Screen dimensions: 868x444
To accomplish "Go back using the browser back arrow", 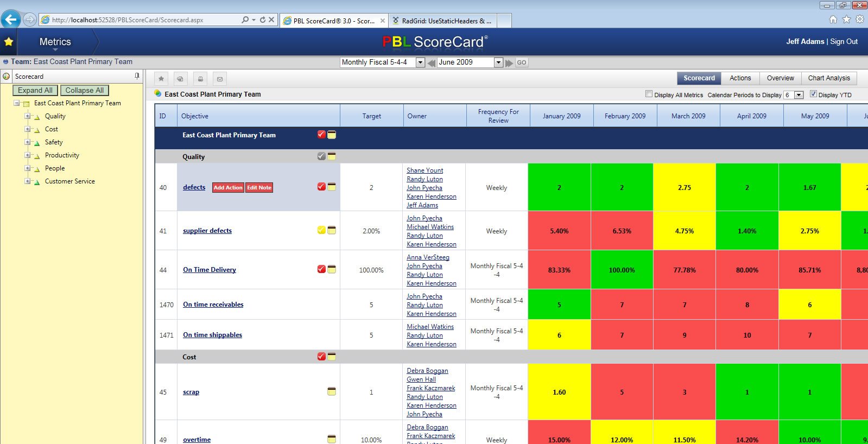I will pos(11,20).
